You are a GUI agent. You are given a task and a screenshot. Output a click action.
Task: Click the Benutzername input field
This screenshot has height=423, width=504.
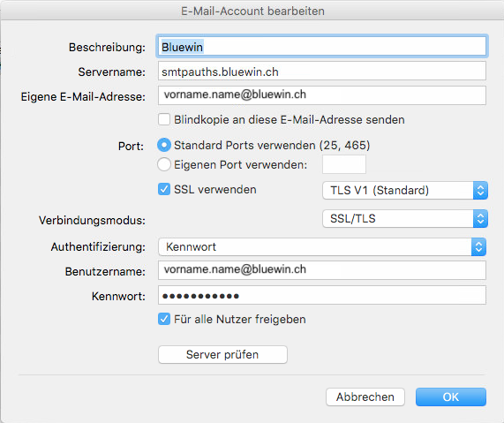click(x=322, y=270)
